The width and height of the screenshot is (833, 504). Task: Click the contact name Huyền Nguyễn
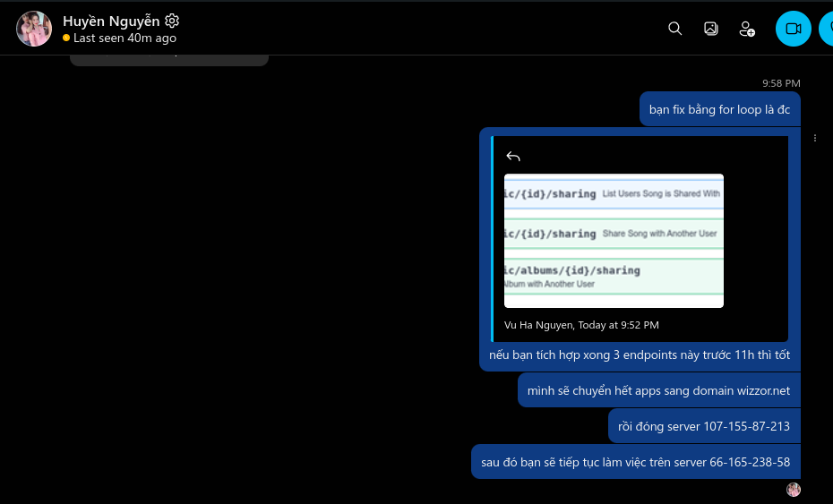coord(111,21)
